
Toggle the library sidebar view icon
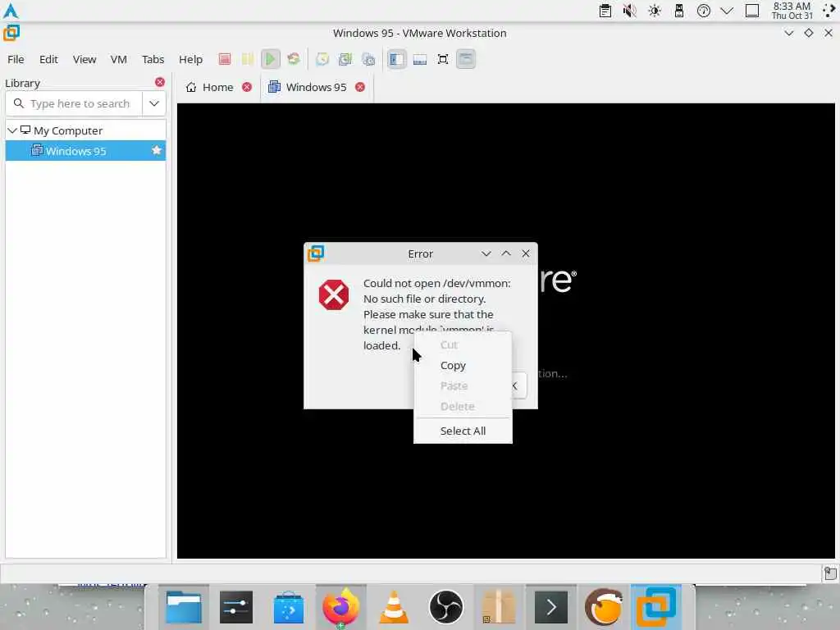[x=397, y=59]
